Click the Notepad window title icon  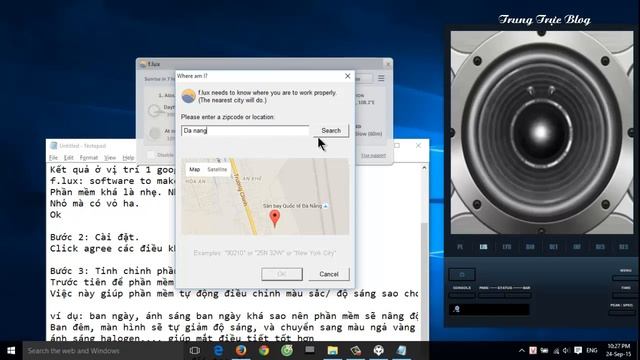click(x=53, y=146)
